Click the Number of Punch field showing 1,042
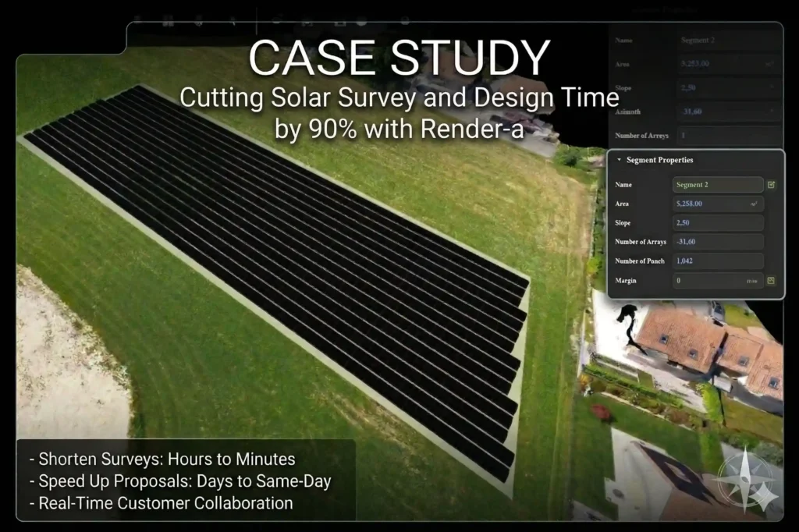 (717, 261)
